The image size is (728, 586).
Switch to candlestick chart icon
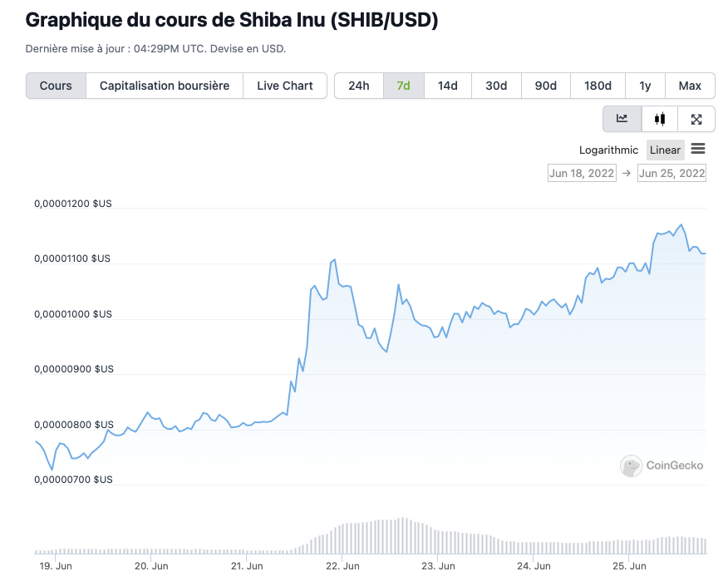point(660,119)
